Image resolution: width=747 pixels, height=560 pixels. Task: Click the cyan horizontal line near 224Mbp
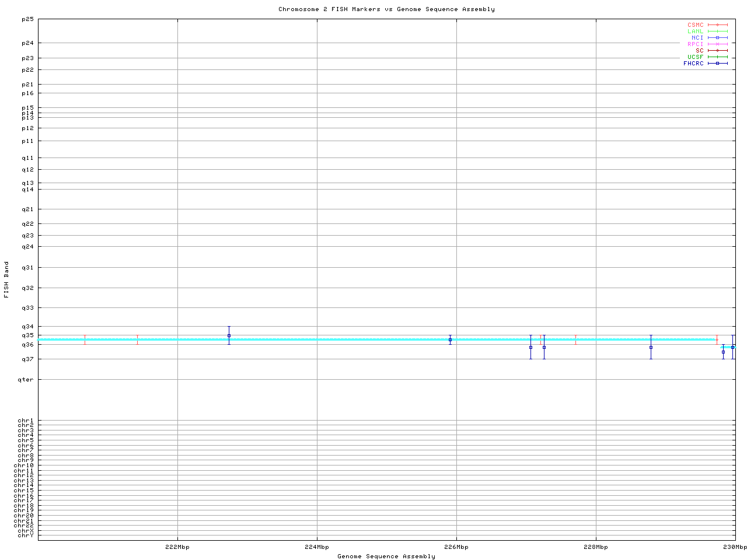click(317, 339)
